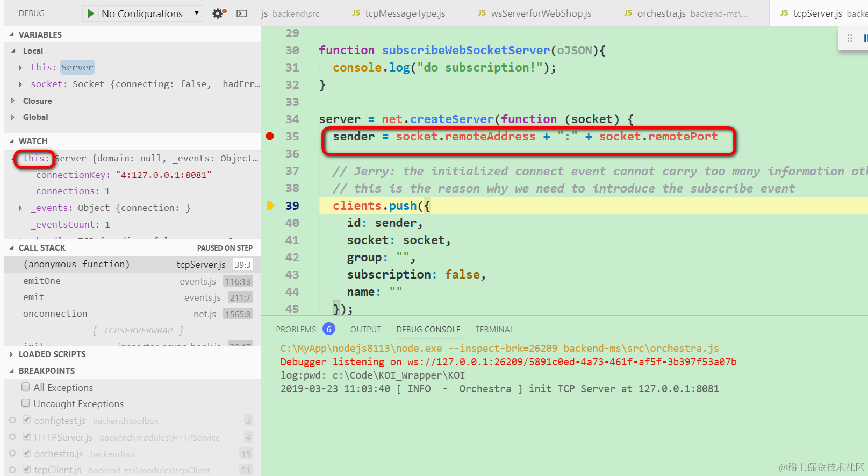
Task: Grab the debug toolbar drag handle
Action: [850, 38]
